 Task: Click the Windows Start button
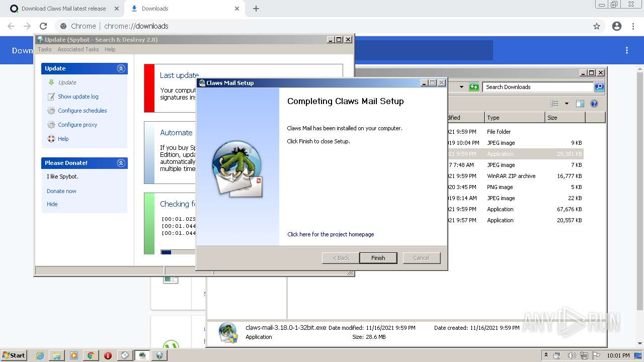[x=14, y=355]
